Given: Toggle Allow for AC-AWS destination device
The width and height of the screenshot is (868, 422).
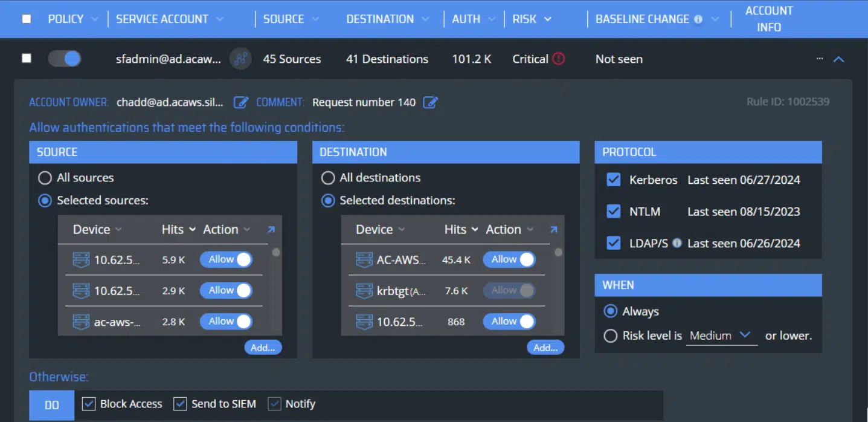Looking at the screenshot, I should [509, 259].
